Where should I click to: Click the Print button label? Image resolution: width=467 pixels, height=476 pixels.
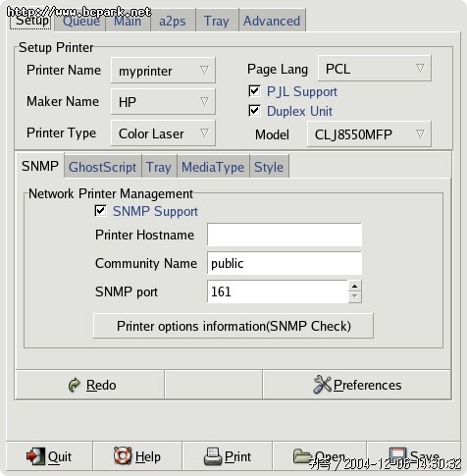(237, 456)
